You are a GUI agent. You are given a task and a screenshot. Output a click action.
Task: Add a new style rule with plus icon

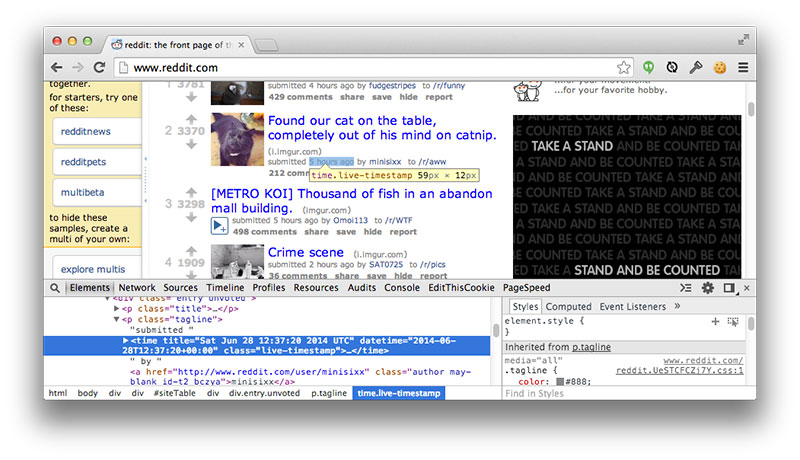tap(715, 321)
